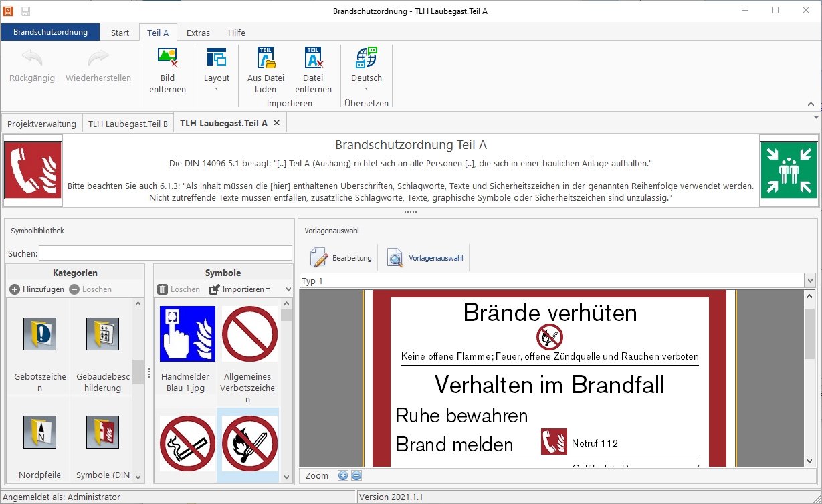The height and width of the screenshot is (504, 822).
Task: Select the no smoking symbol
Action: [187, 444]
